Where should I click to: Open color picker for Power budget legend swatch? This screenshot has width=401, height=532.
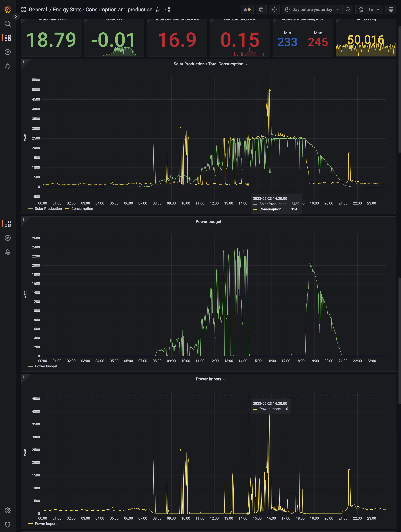pos(31,366)
